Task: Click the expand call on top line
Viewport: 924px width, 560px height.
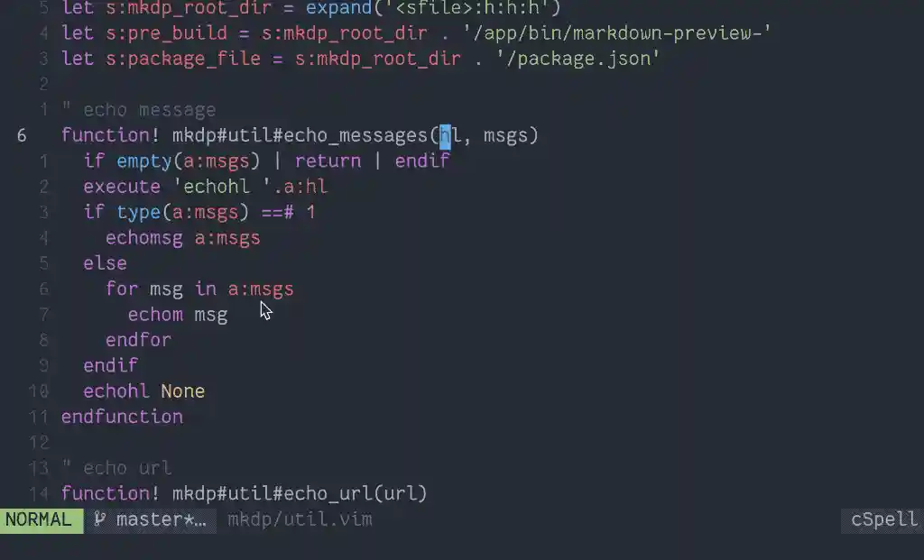Action: click(x=433, y=7)
